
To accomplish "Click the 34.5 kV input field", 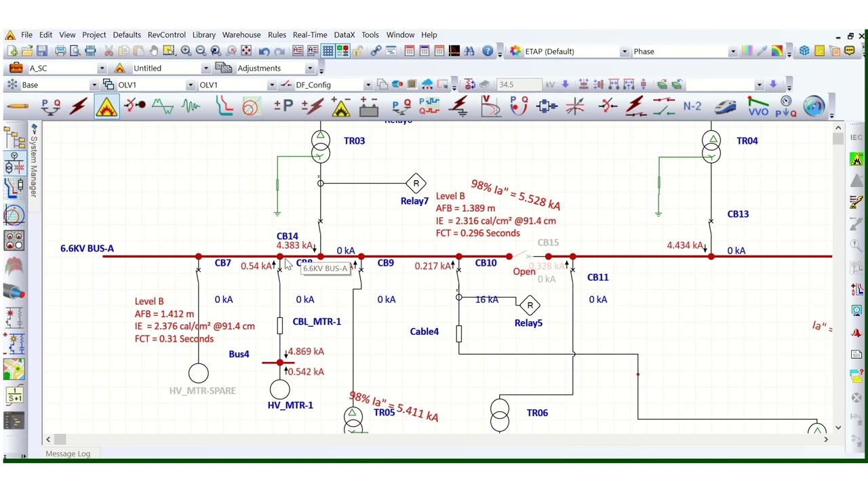I will pyautogui.click(x=519, y=85).
